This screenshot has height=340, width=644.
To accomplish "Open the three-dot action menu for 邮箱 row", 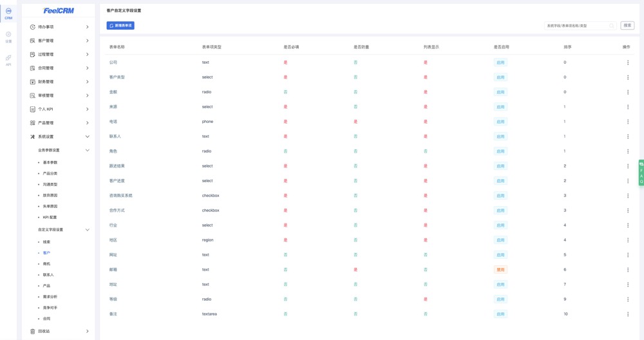I will point(628,270).
